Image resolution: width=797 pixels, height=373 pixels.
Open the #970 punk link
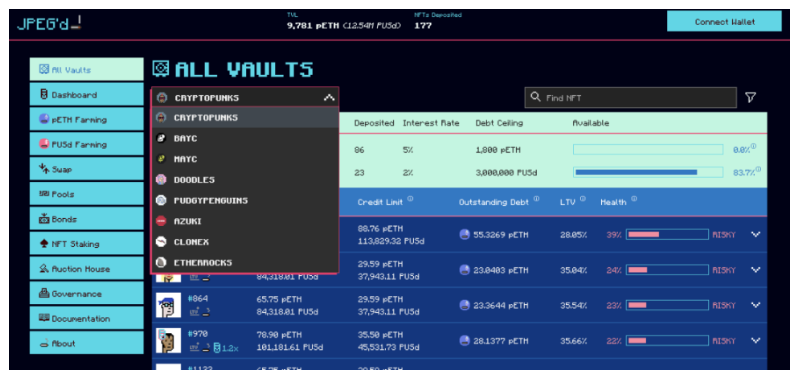(x=198, y=334)
